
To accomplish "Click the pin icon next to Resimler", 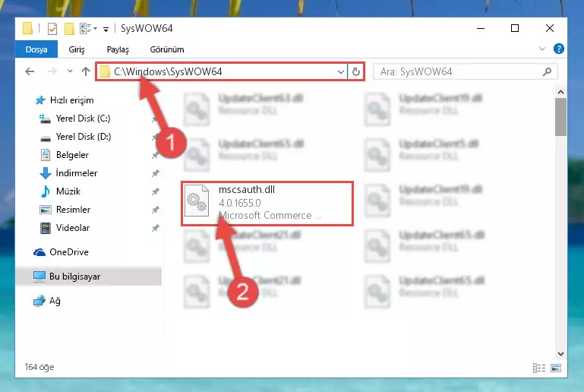I will 156,210.
